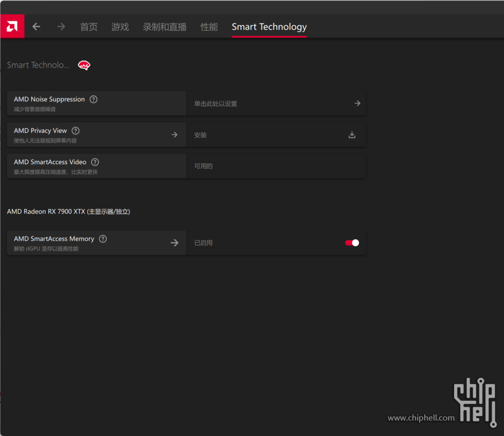The height and width of the screenshot is (436, 504).
Task: Click the AMD SmartAccess Video label
Action: click(x=50, y=162)
